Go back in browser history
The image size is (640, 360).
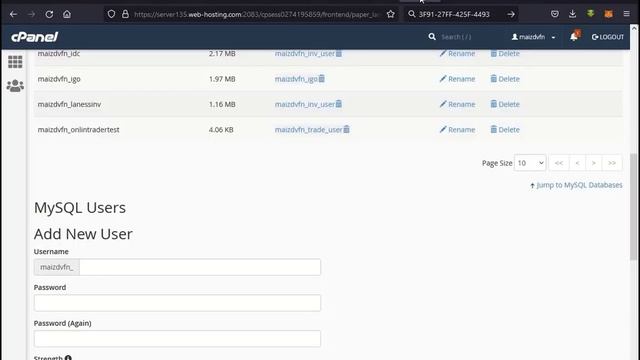13,14
